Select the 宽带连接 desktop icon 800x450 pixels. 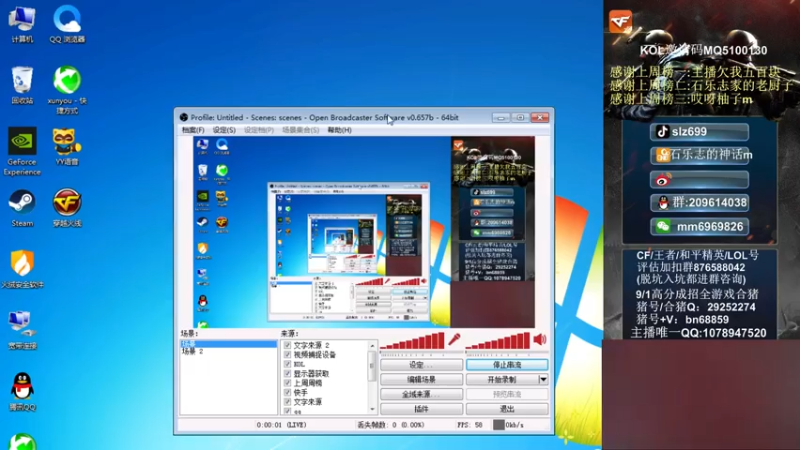coord(22,331)
